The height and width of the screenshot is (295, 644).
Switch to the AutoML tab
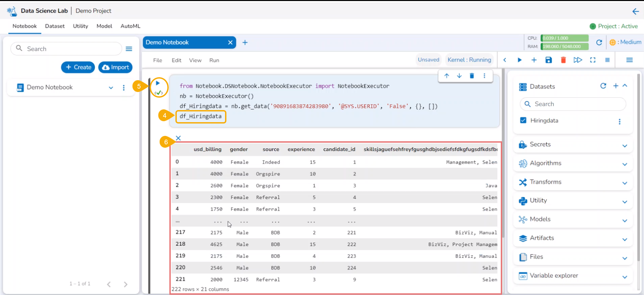pyautogui.click(x=130, y=26)
